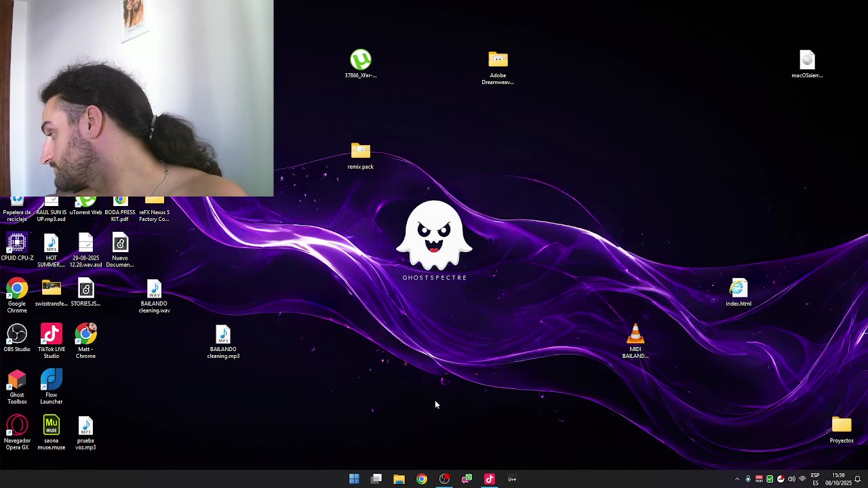This screenshot has width=868, height=488.
Task: Switch to OBS Studio in the taskbar
Action: [x=444, y=479]
